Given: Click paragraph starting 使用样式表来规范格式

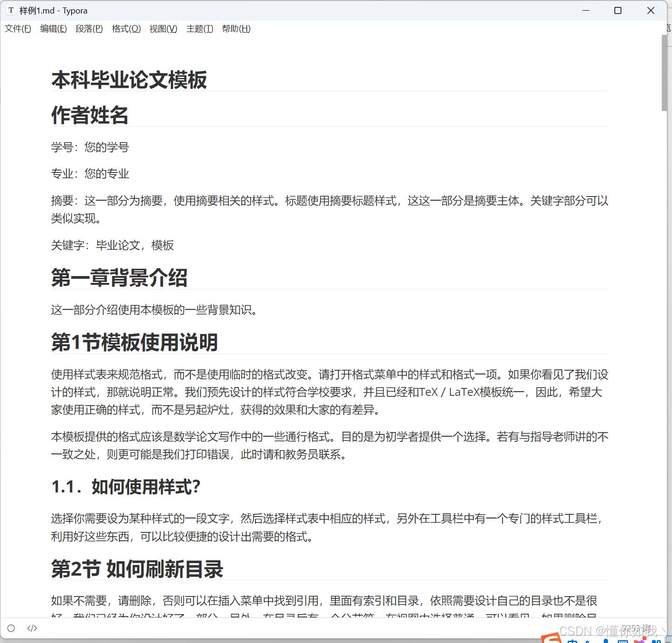Looking at the screenshot, I should coord(330,392).
